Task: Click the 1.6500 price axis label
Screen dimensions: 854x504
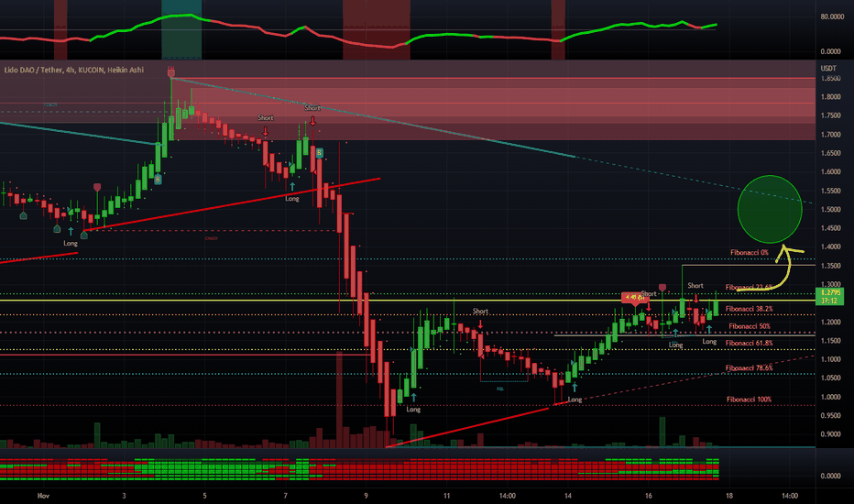Action: tap(830, 153)
